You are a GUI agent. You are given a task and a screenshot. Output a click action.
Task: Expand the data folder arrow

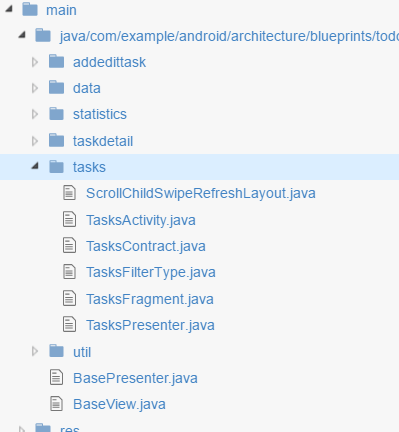click(x=35, y=88)
